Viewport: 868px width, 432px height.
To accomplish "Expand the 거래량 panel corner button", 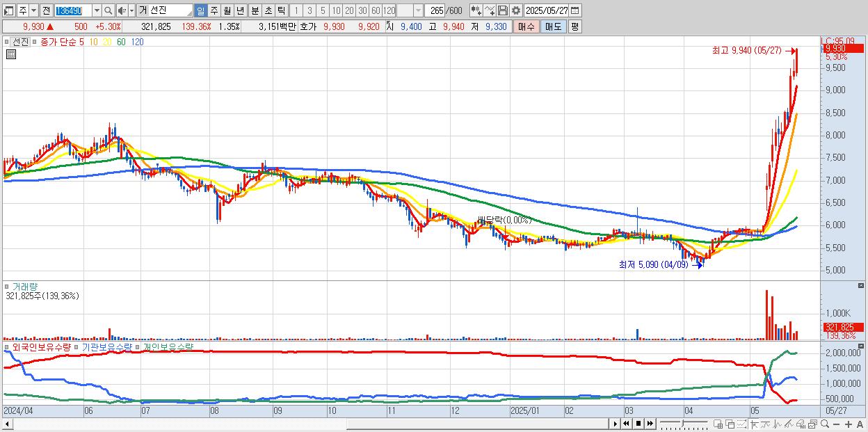I will [x=860, y=287].
